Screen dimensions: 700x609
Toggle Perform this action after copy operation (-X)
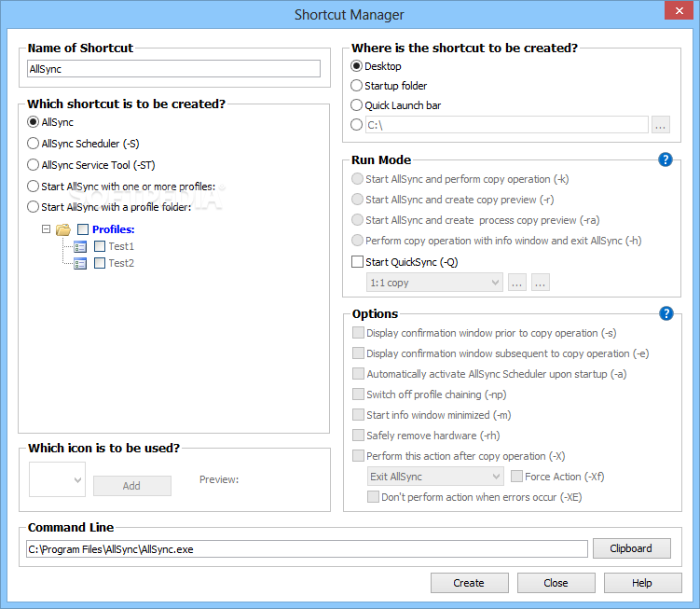358,456
